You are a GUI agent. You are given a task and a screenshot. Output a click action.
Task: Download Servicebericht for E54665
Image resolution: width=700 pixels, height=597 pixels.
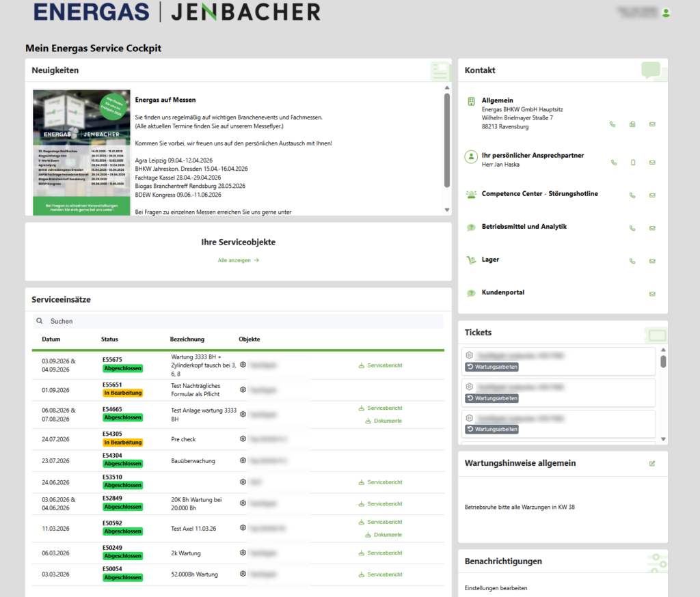(380, 408)
